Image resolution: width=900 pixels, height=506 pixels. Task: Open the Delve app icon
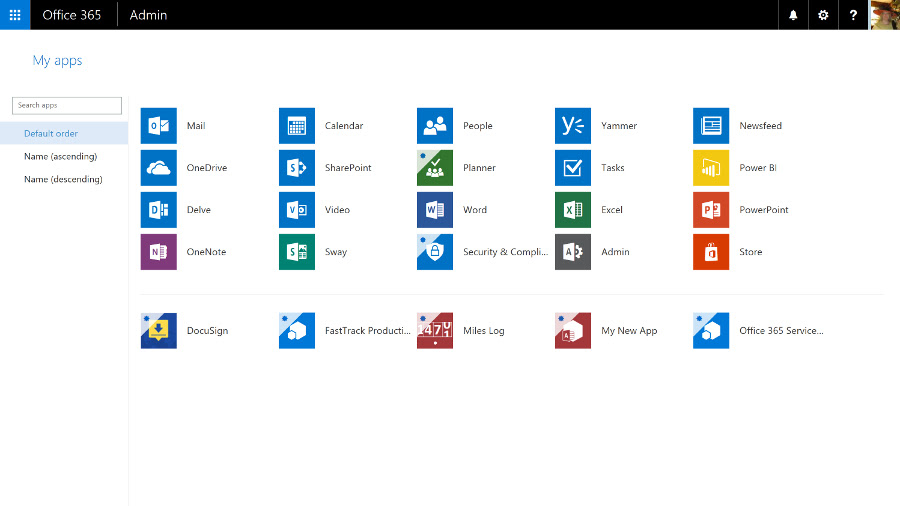pyautogui.click(x=158, y=210)
